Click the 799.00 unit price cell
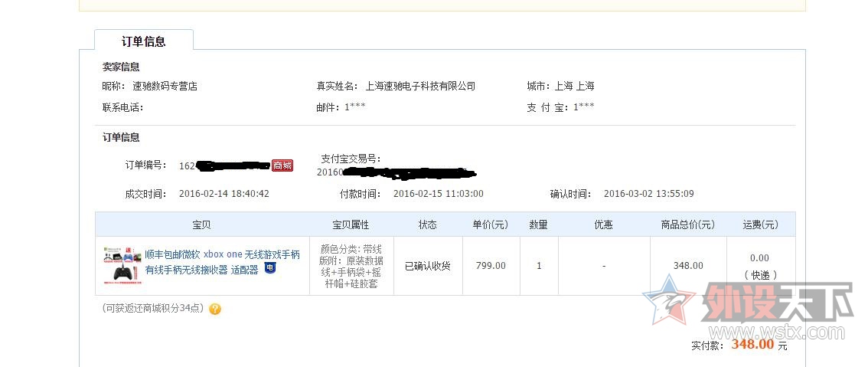868x367 pixels. [x=491, y=266]
